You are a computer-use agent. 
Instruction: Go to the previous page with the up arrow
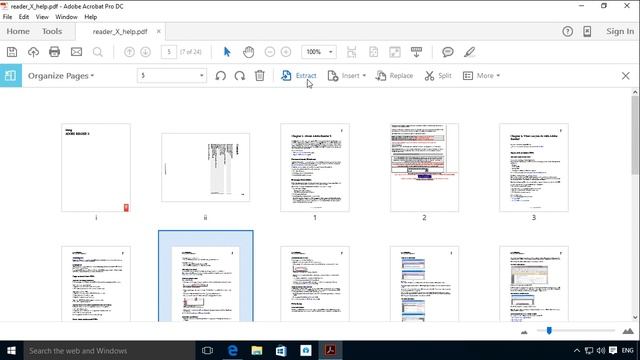click(x=129, y=52)
